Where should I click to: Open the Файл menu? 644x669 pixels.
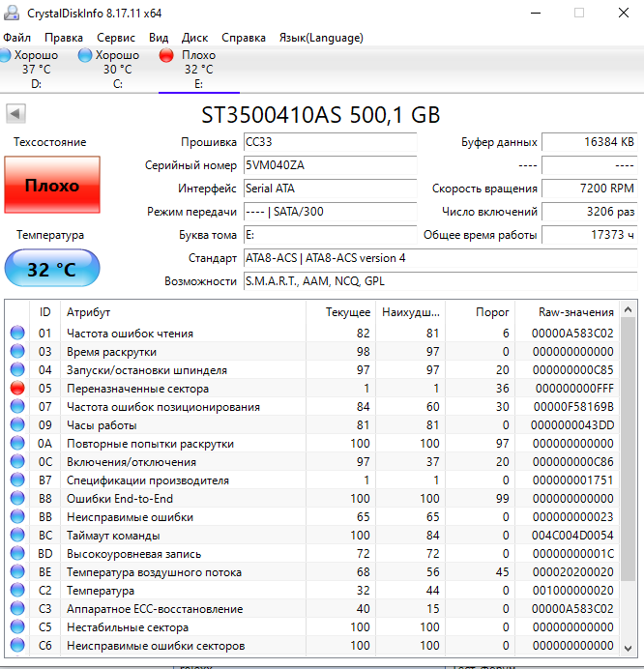[17, 38]
